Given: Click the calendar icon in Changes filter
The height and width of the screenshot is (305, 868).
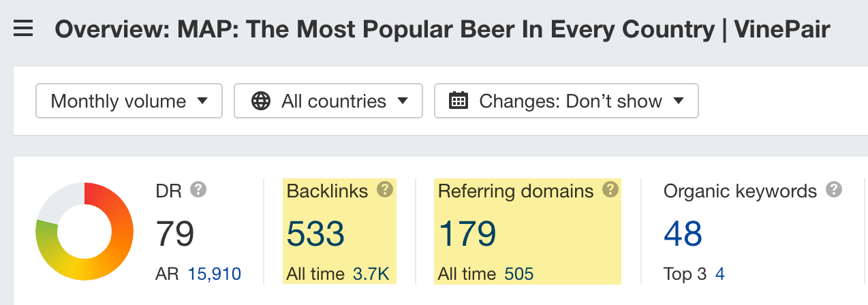Looking at the screenshot, I should click(459, 101).
